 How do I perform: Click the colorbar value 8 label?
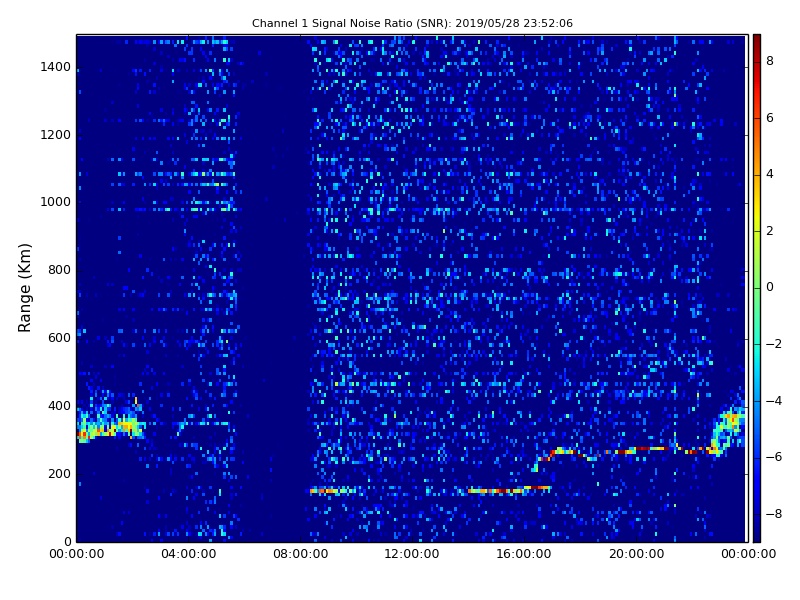770,61
